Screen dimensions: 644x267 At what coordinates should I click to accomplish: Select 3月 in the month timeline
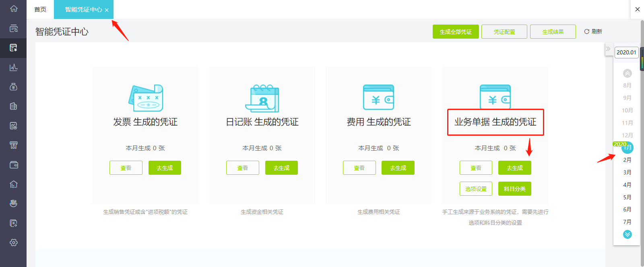point(627,172)
